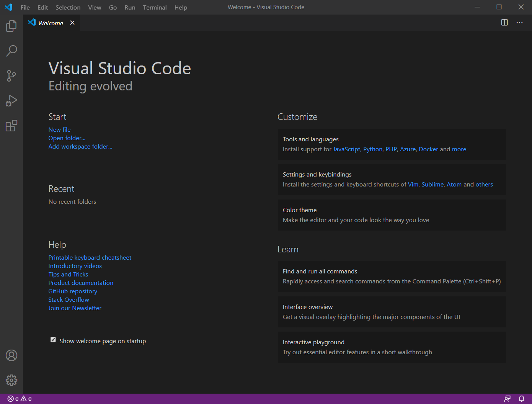Open the Interface overview card
This screenshot has height=404, width=532.
coord(392,312)
